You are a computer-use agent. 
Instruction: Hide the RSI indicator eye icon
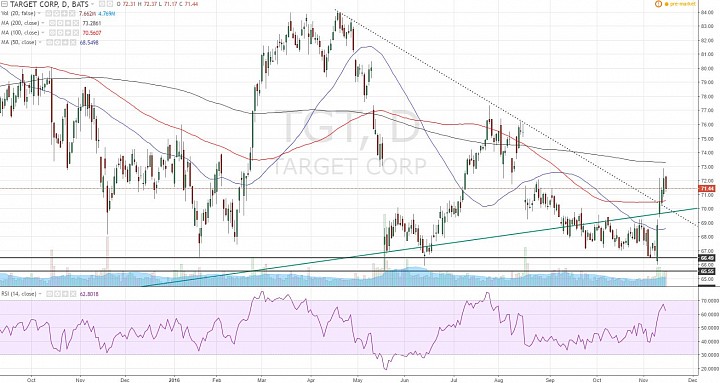(49, 294)
